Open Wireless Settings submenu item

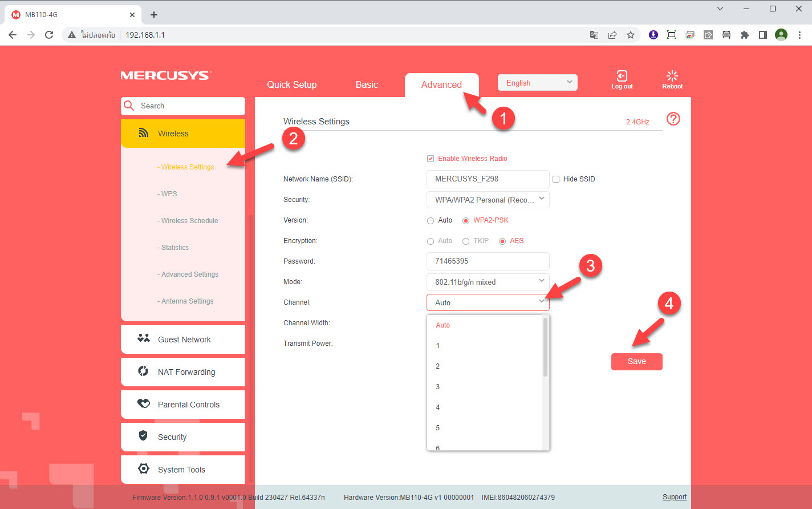[185, 167]
